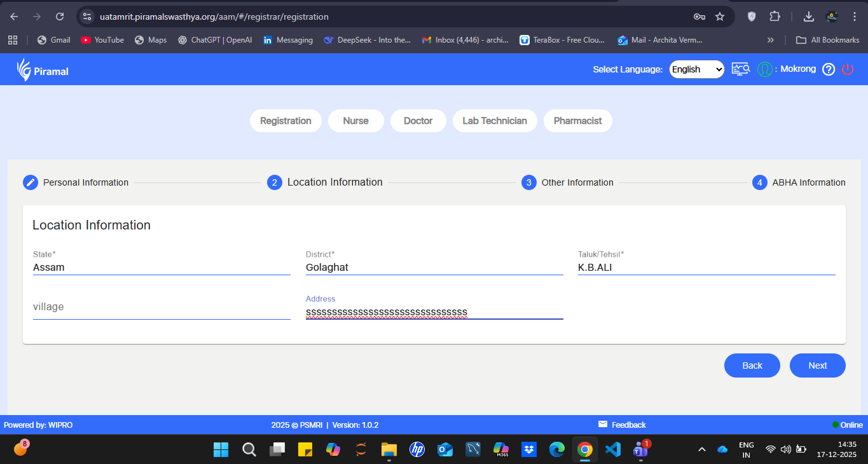
Task: Click the red power logout icon
Action: [x=847, y=69]
